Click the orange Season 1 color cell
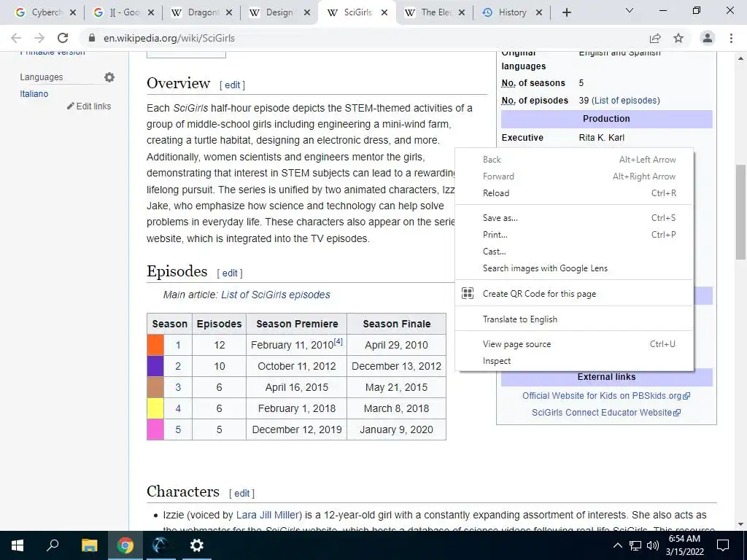Screen dimensions: 747x560 [x=155, y=345]
